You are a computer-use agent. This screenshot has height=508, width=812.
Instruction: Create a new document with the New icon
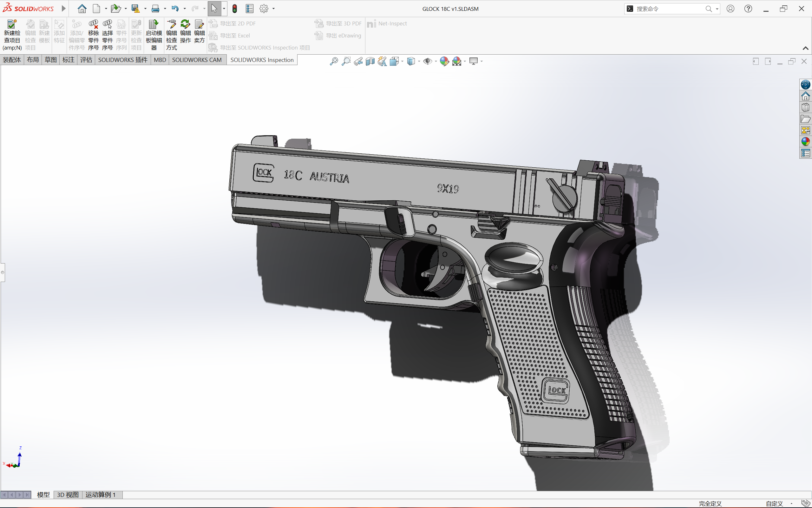97,9
